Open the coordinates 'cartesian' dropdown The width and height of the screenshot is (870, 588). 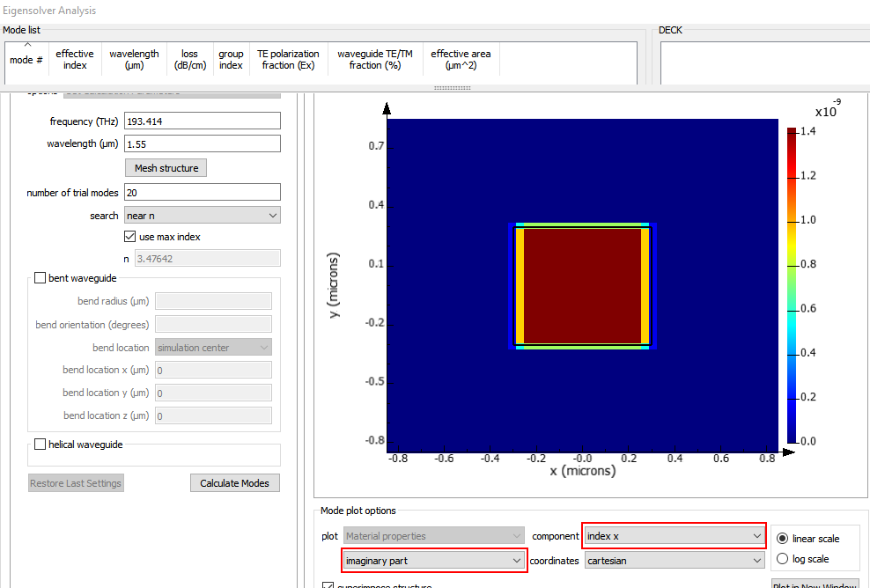click(675, 560)
